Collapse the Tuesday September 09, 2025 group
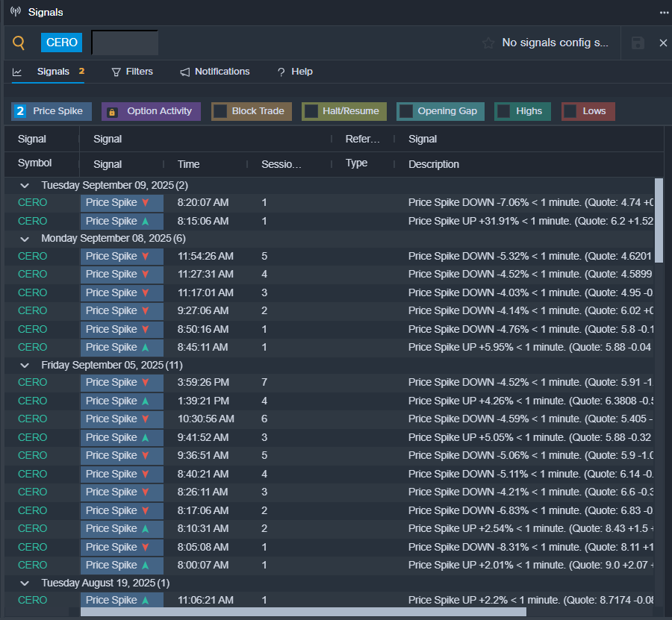This screenshot has width=672, height=620. (25, 186)
